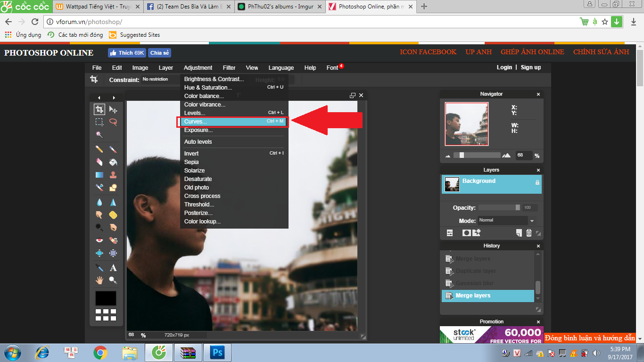This screenshot has width=644, height=362.
Task: Select the Hand tool
Action: pos(99,280)
